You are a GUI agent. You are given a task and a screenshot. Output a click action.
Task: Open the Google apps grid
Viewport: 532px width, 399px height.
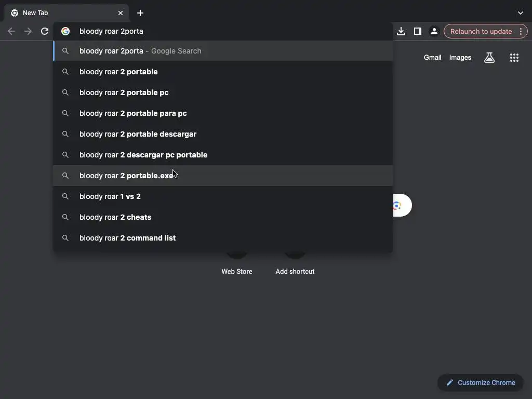514,58
